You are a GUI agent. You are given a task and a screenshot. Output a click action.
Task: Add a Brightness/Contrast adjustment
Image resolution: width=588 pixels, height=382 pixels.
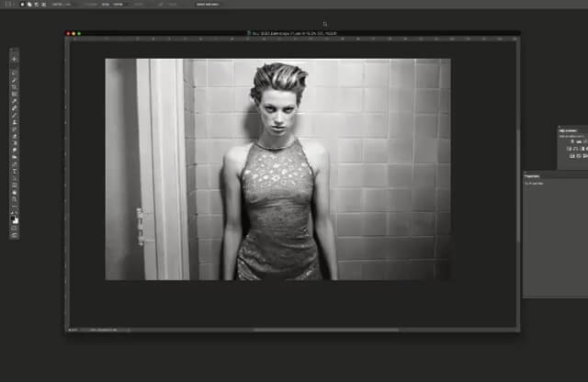coord(572,141)
